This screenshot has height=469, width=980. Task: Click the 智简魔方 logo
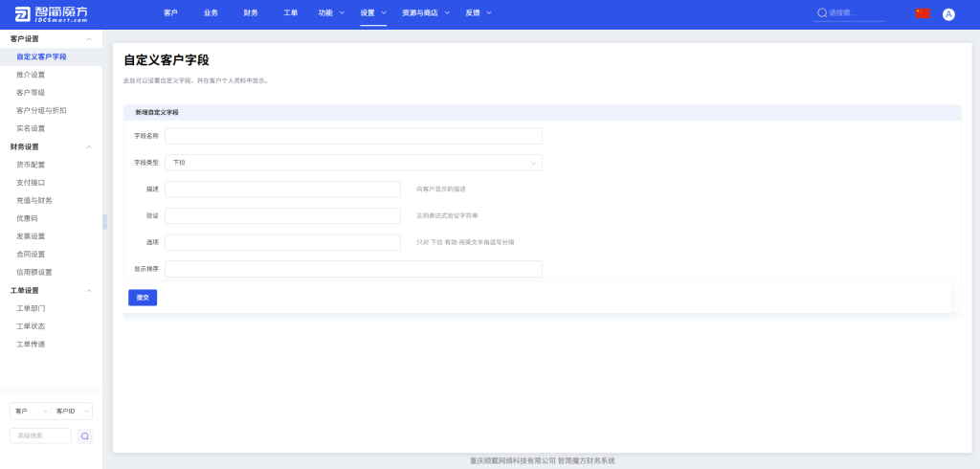[52, 14]
